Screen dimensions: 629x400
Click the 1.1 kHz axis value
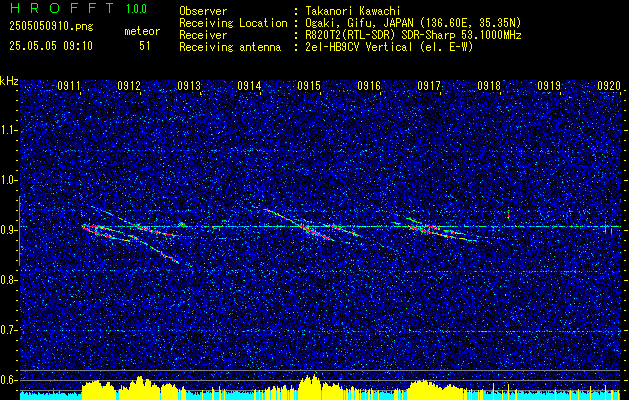pos(9,130)
